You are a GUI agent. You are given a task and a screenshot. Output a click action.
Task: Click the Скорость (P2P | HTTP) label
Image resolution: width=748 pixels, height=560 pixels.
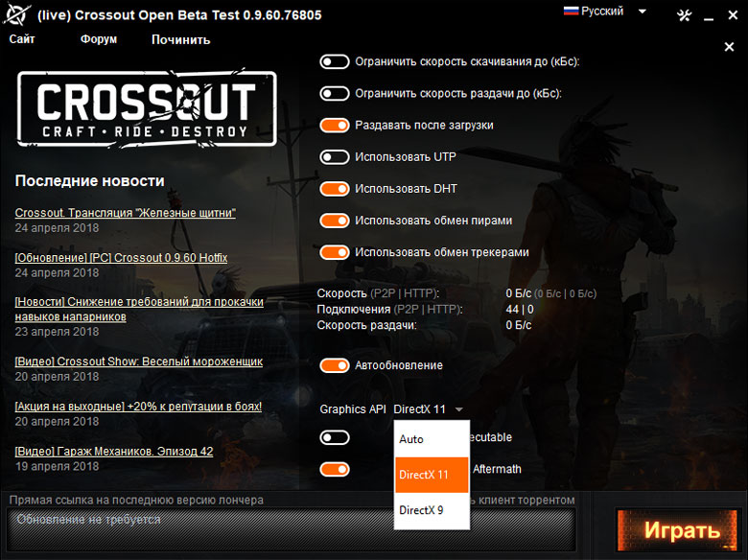(378, 292)
